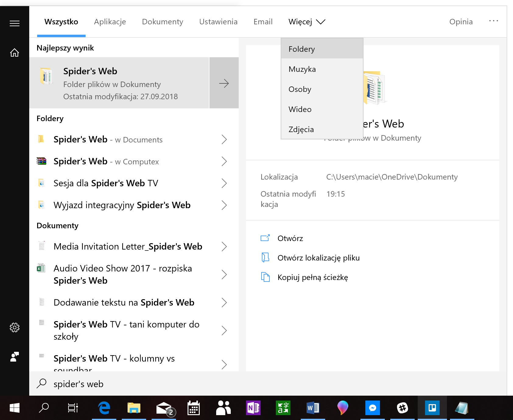The image size is (513, 420).
Task: Click the taskbar Search icon
Action: coord(44,408)
